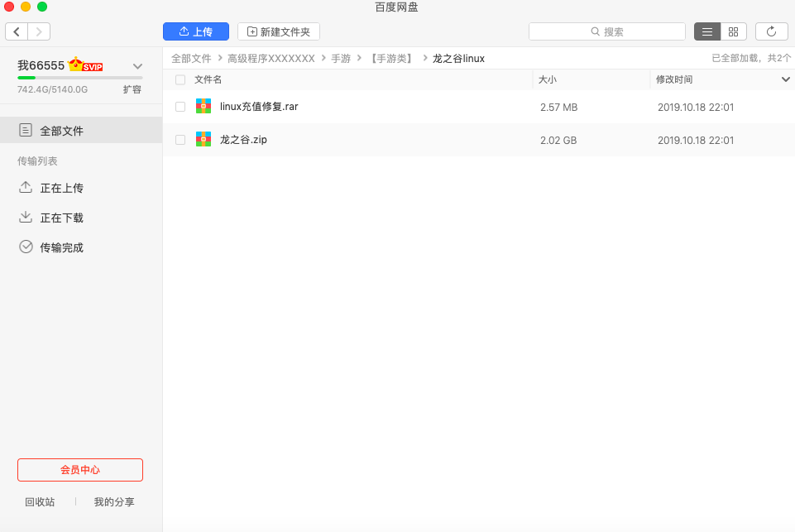Go back using the left arrow

coord(17,31)
